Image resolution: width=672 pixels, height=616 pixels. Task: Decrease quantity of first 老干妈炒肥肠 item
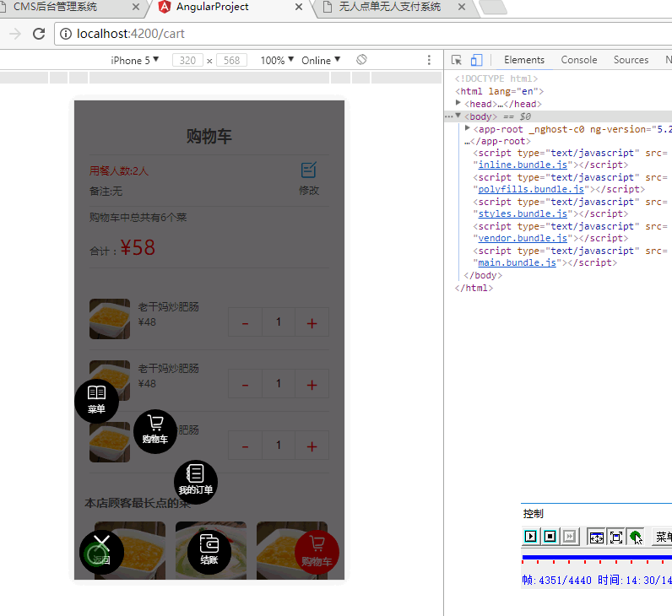coord(245,322)
